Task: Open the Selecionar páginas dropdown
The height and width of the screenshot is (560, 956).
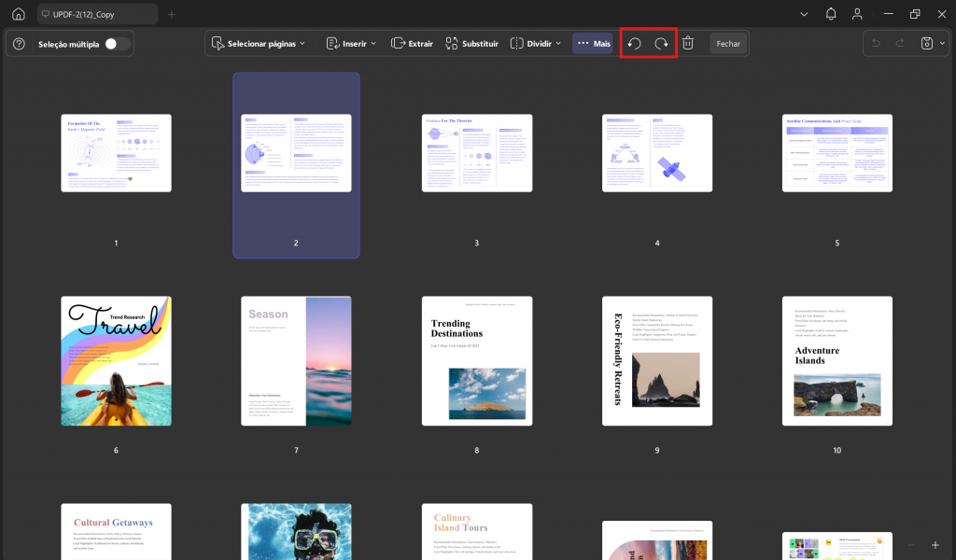Action: tap(258, 43)
